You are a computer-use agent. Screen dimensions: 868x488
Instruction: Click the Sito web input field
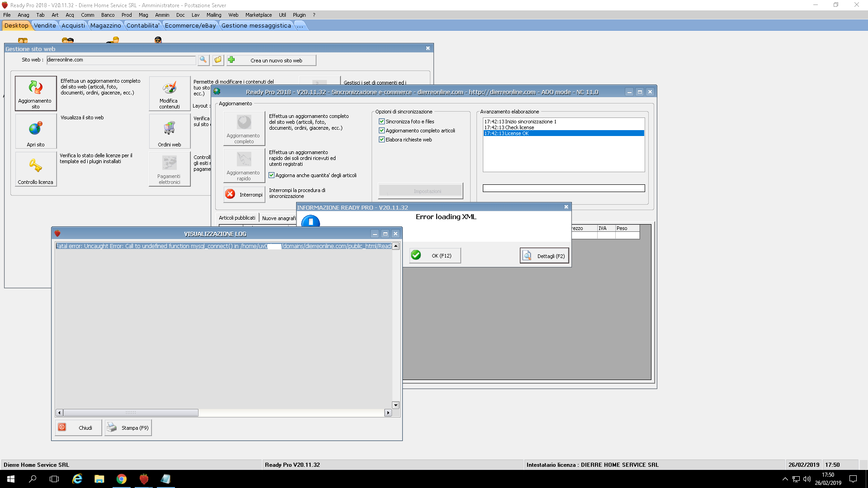pos(121,60)
